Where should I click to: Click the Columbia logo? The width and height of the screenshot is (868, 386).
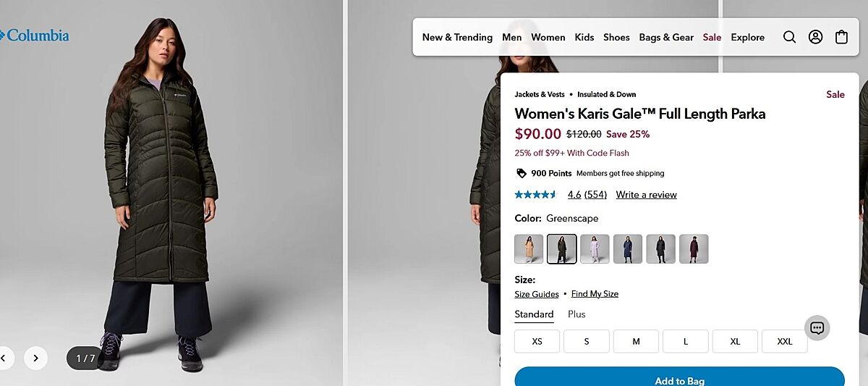pos(35,35)
